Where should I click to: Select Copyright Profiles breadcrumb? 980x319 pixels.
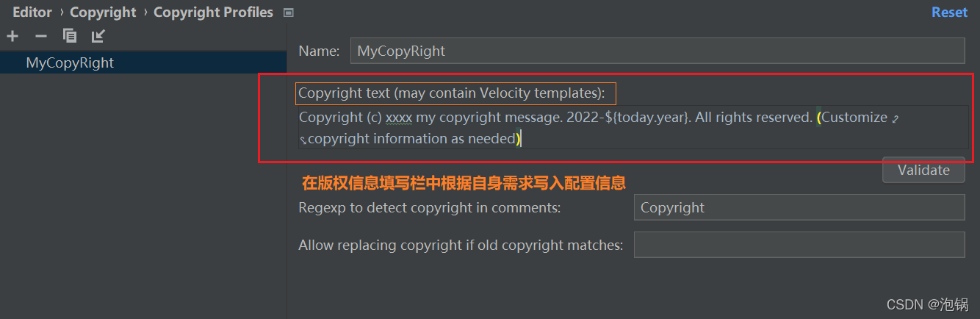click(213, 12)
